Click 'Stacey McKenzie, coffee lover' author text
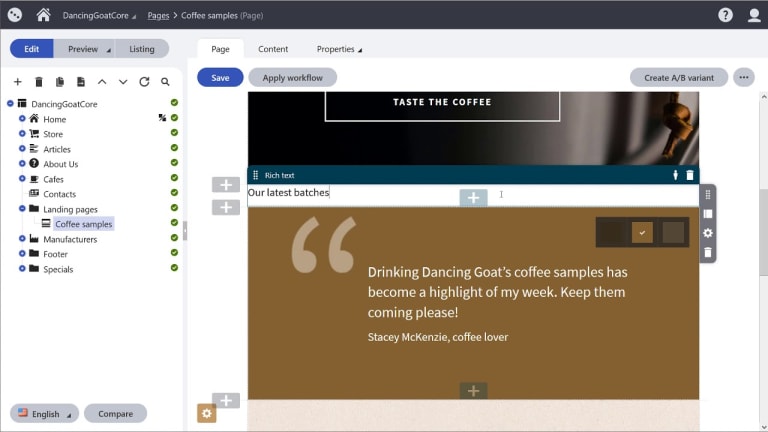 coord(438,337)
